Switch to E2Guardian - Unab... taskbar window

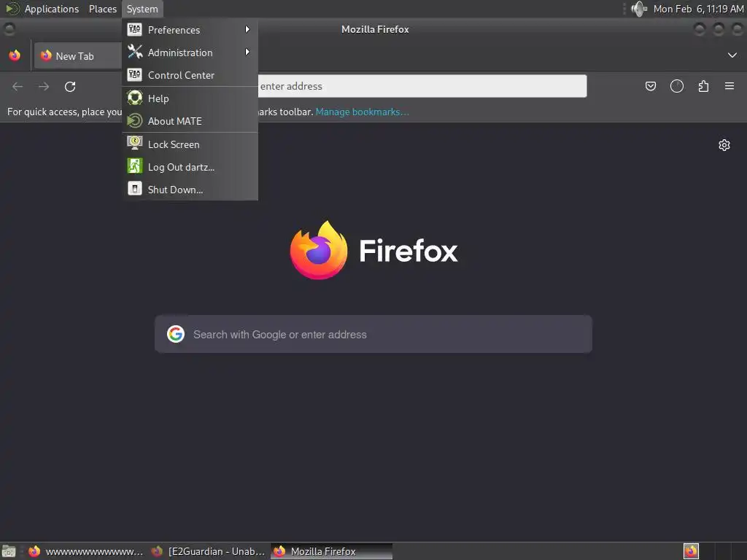209,551
